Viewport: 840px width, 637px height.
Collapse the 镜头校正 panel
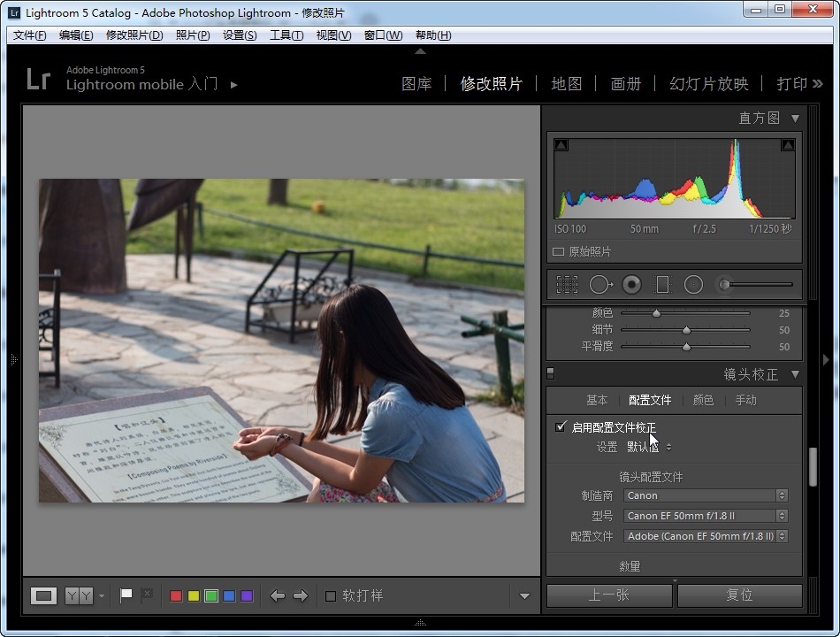point(795,374)
